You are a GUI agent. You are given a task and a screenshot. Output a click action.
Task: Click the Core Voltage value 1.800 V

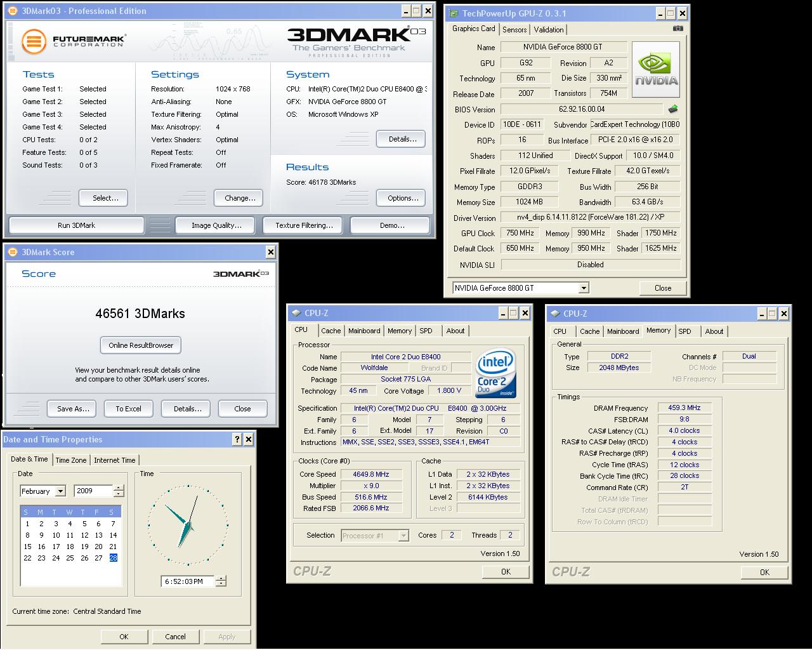point(449,391)
